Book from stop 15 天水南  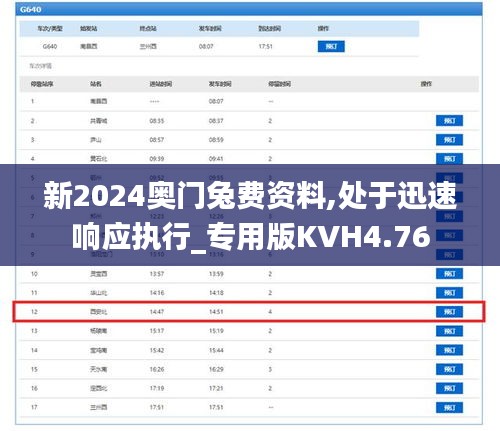pyautogui.click(x=449, y=369)
